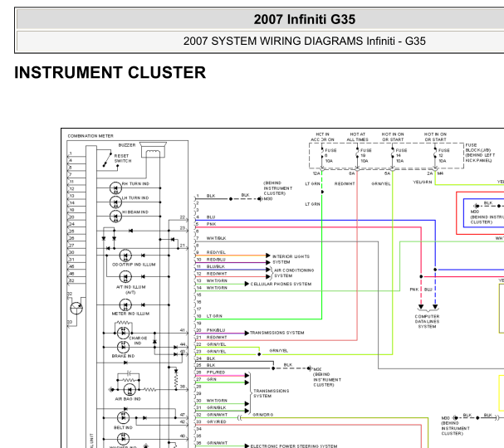
Task: Click the BRAKE IND lamp symbol
Action: 124,347
